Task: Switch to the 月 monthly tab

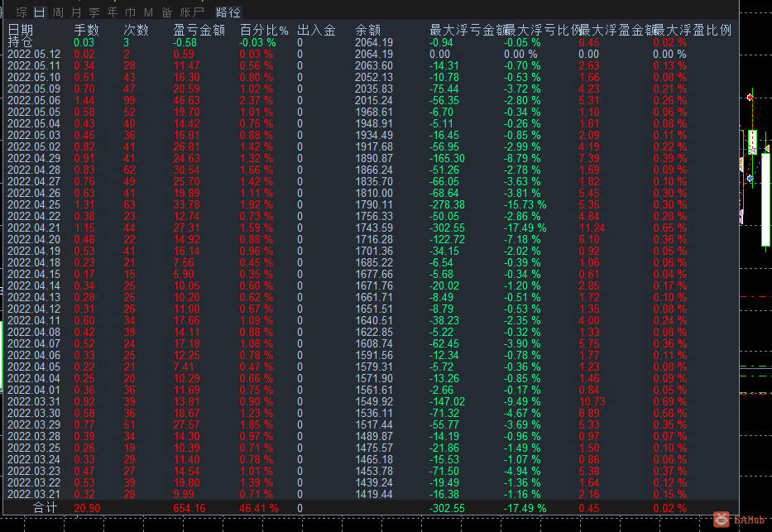Action: tap(76, 12)
